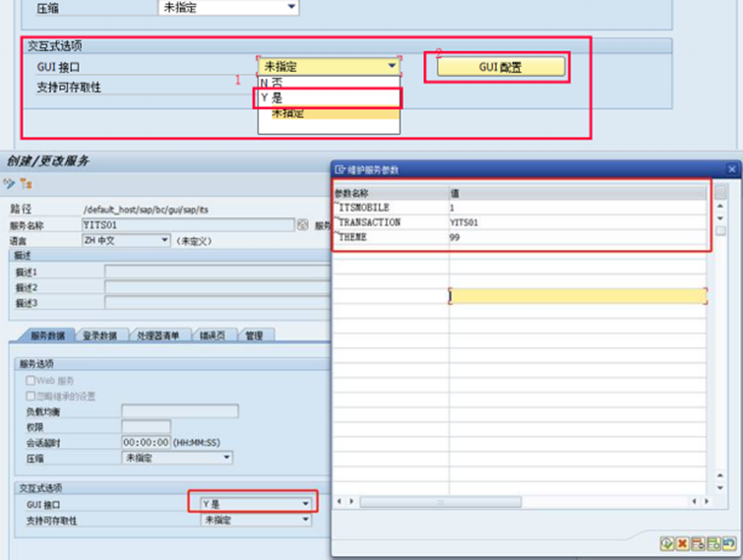743x560 pixels.
Task: Select the Y 是 option in the dropdown list
Action: click(x=329, y=98)
